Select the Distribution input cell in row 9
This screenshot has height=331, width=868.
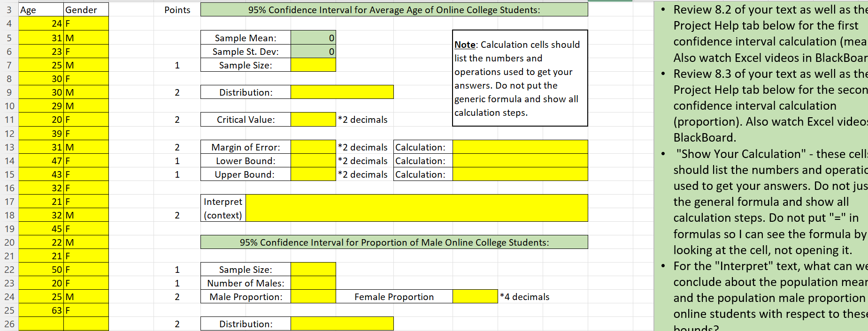[x=342, y=92]
